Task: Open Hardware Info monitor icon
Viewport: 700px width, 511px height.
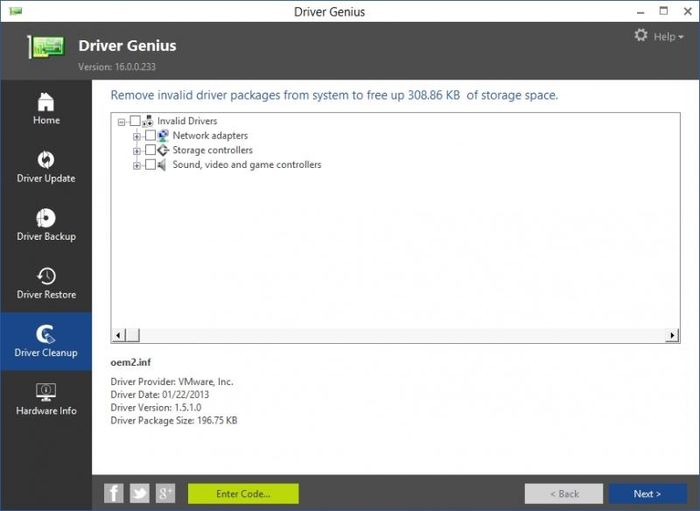Action: [x=46, y=392]
